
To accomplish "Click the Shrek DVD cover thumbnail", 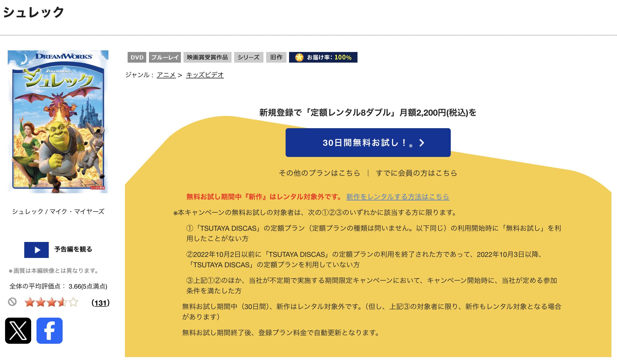I will pos(58,122).
